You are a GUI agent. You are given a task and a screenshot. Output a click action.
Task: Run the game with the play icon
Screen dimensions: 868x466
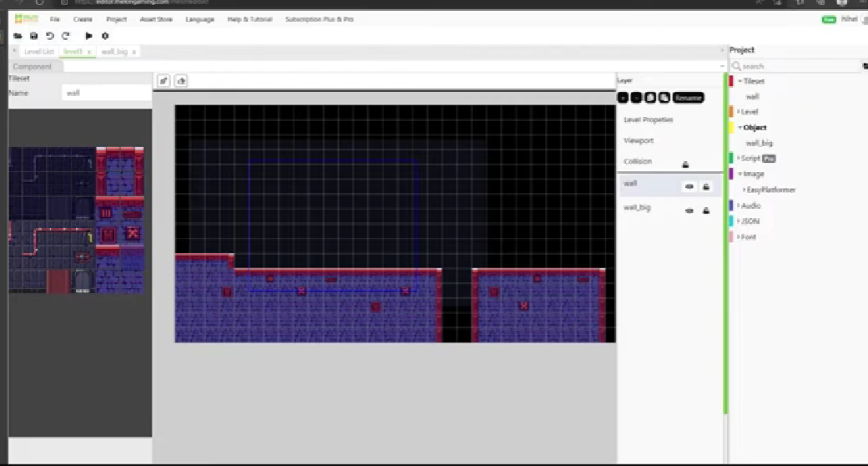(88, 36)
